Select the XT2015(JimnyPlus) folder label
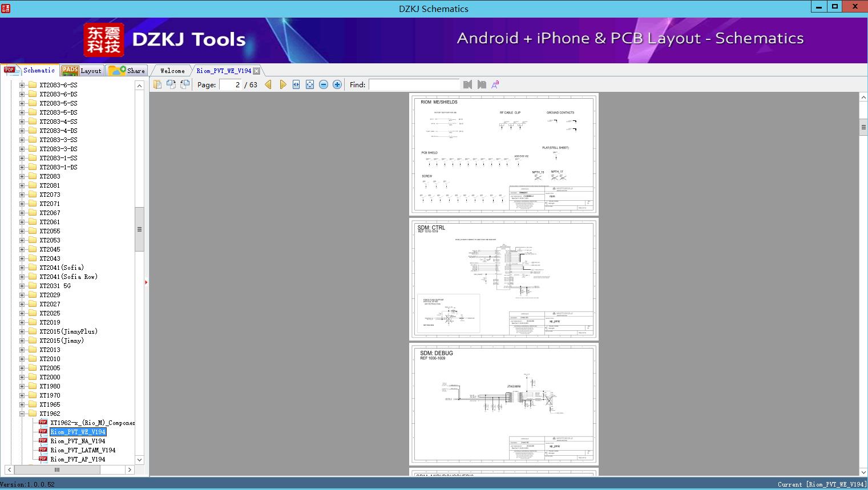The width and height of the screenshot is (868, 490). tap(68, 331)
